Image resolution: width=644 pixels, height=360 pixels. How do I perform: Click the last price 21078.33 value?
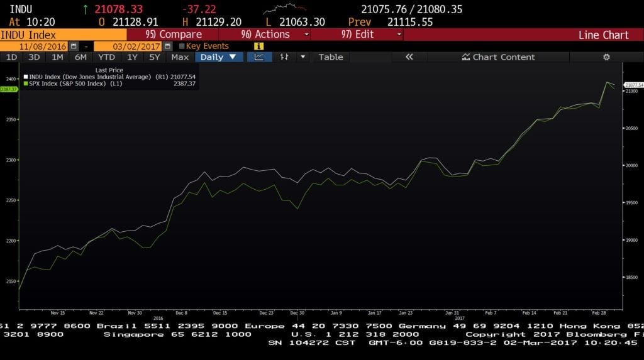coord(119,9)
